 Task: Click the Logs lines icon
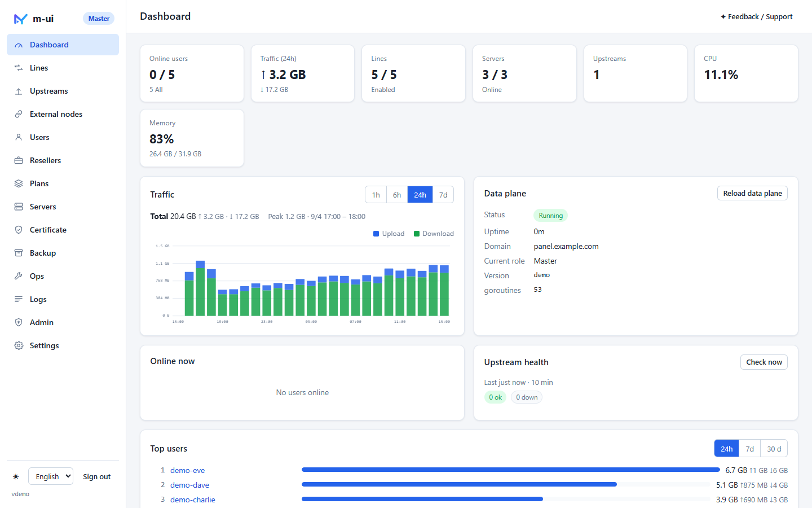19,300
